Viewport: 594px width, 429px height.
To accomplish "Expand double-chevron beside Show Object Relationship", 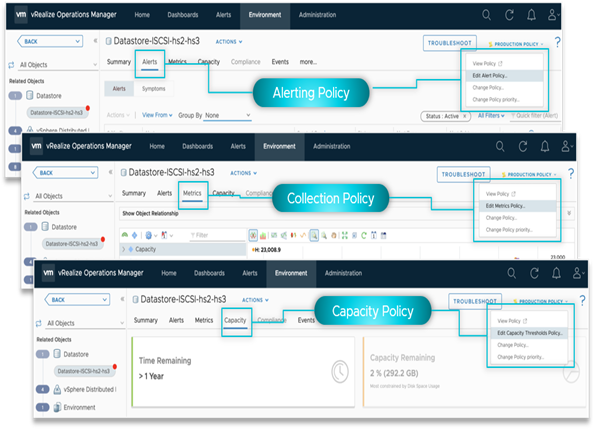I will click(x=569, y=214).
